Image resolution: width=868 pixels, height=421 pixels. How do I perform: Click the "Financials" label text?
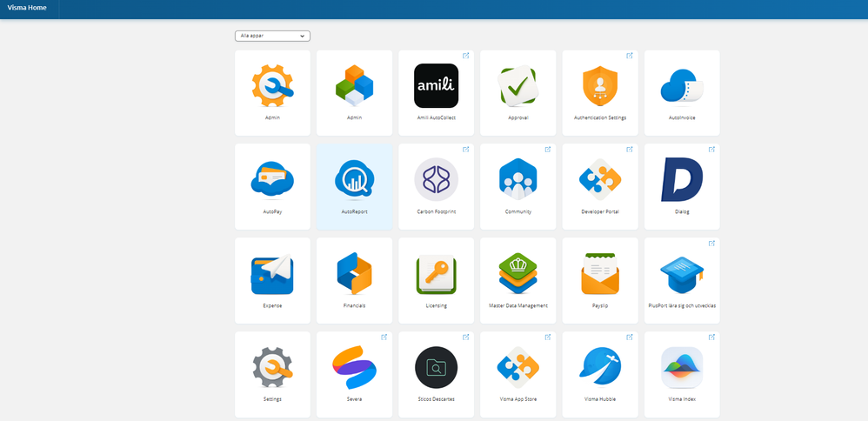(x=354, y=306)
